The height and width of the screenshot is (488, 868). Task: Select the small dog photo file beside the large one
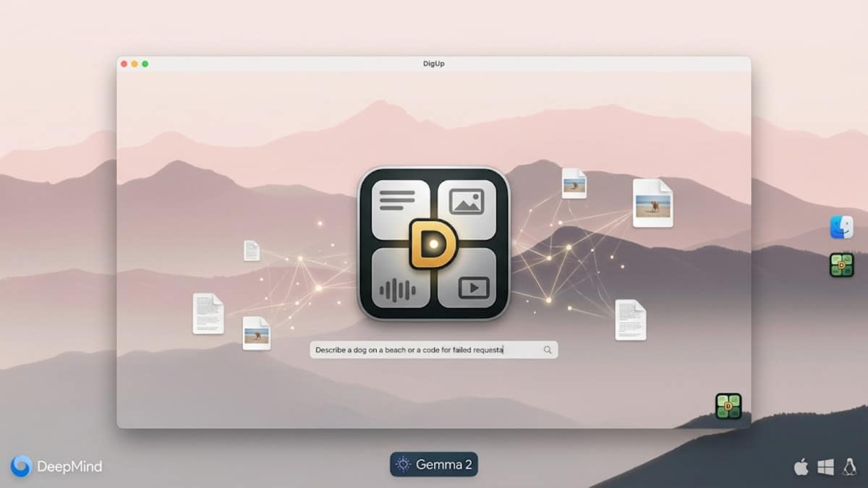coord(574,183)
